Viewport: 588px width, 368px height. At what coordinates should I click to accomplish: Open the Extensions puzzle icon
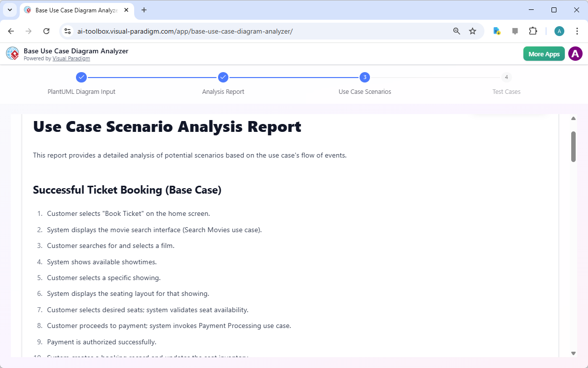533,31
